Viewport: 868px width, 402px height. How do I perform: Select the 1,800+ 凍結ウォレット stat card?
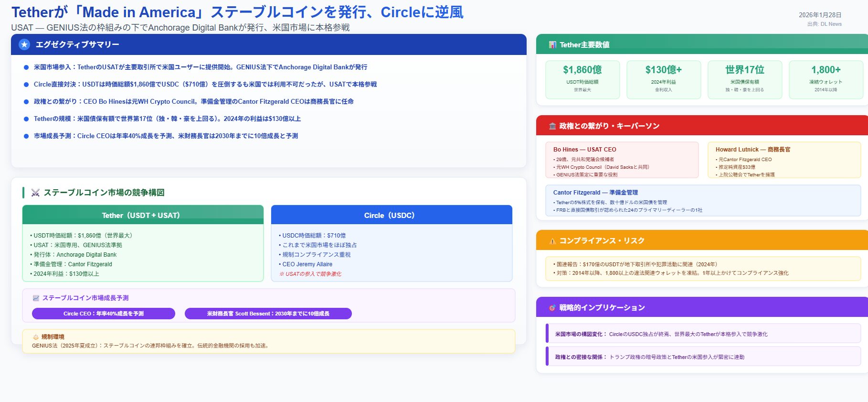coord(826,79)
